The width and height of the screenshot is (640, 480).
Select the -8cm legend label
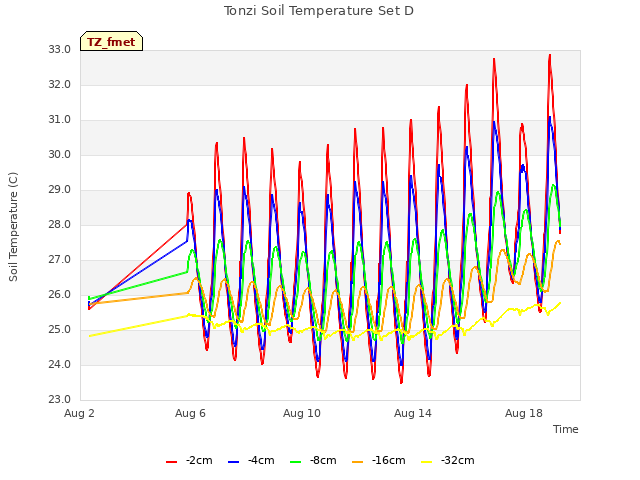click(x=323, y=460)
